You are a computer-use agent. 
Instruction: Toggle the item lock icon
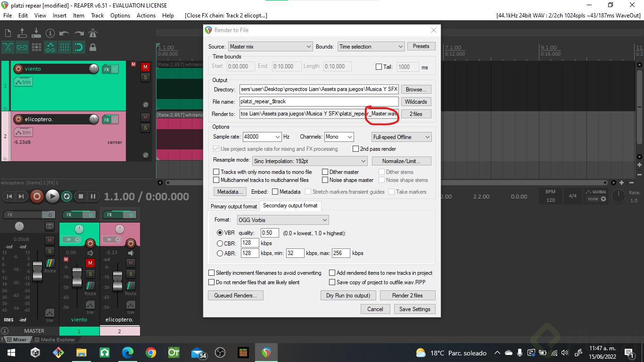coord(92,47)
